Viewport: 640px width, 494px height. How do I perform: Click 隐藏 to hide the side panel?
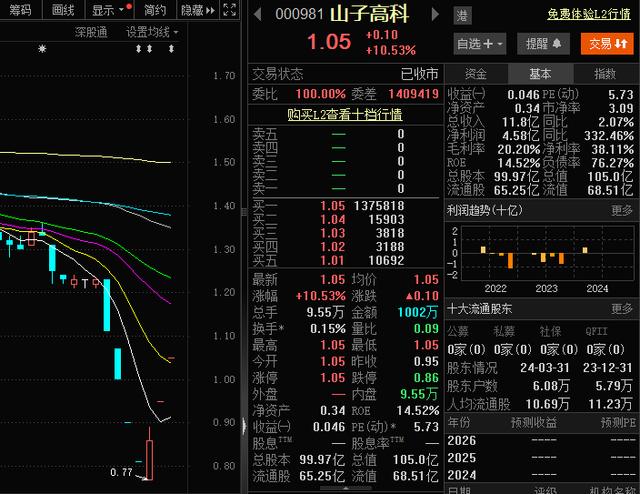point(198,10)
